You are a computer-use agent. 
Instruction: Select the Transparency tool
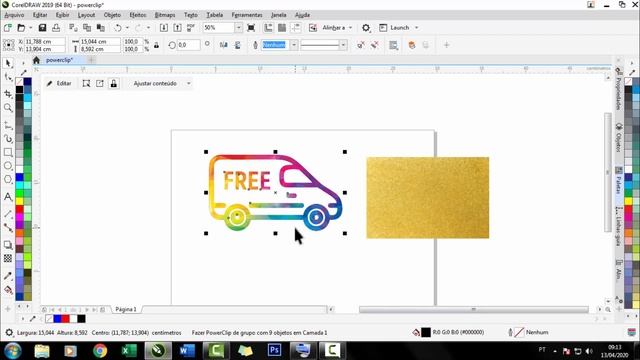coord(8,258)
